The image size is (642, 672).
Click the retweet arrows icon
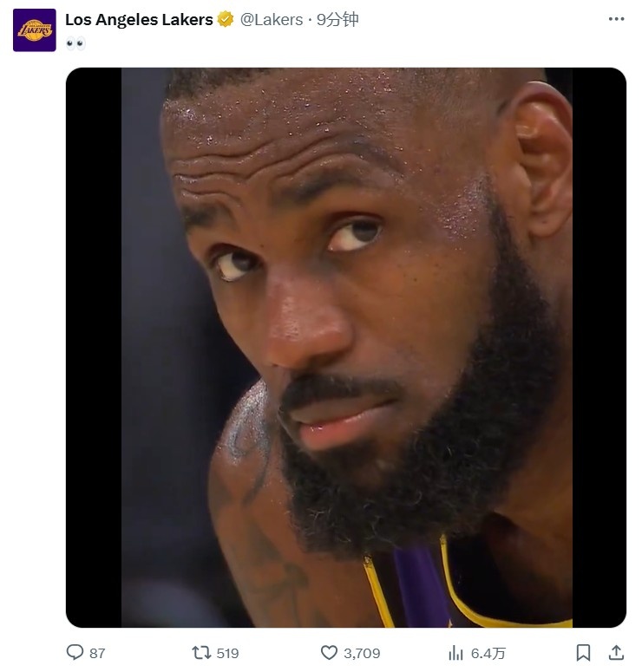[x=200, y=652]
